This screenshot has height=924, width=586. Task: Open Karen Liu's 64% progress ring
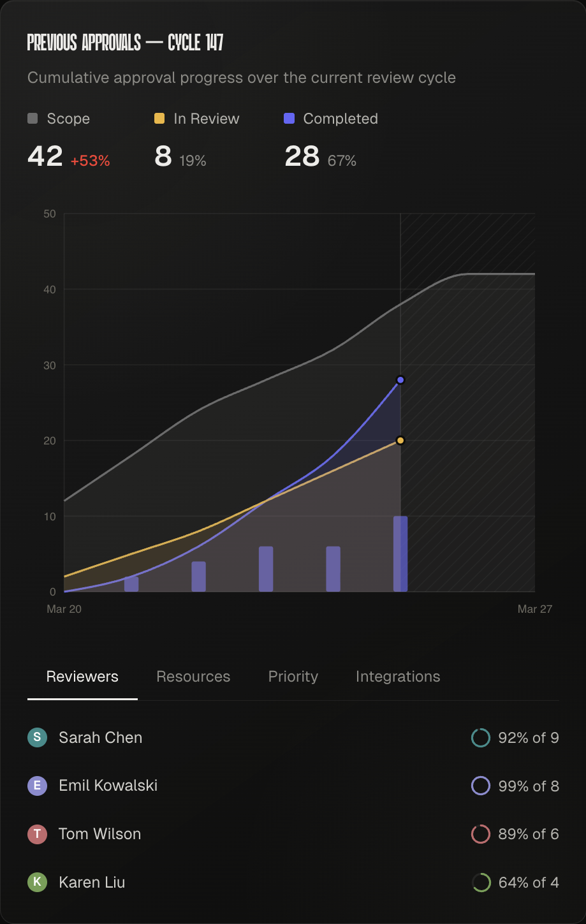[x=480, y=883]
